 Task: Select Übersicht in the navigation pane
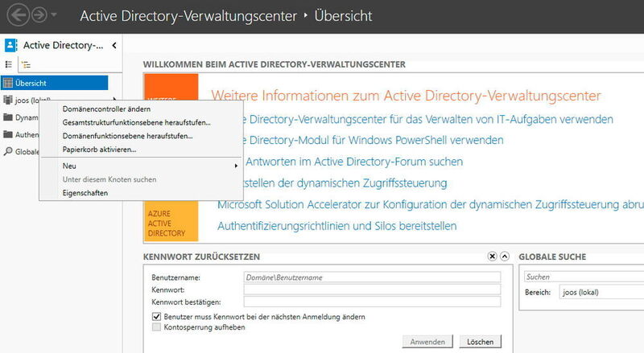(55, 83)
